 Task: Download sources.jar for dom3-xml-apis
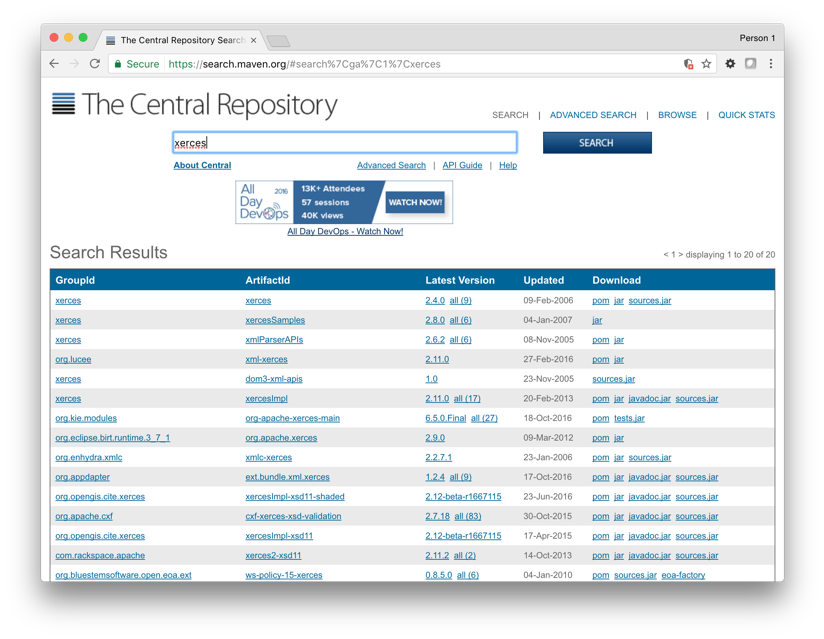point(613,379)
